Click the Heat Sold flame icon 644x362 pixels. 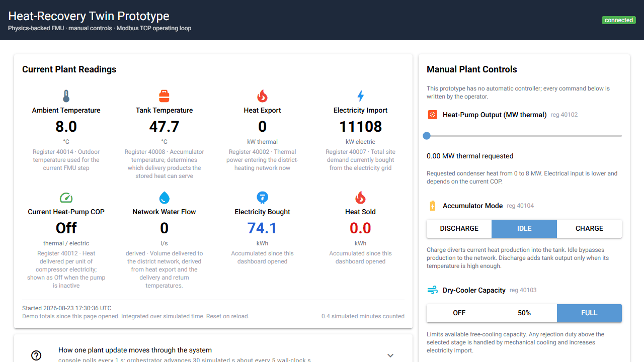(x=360, y=198)
